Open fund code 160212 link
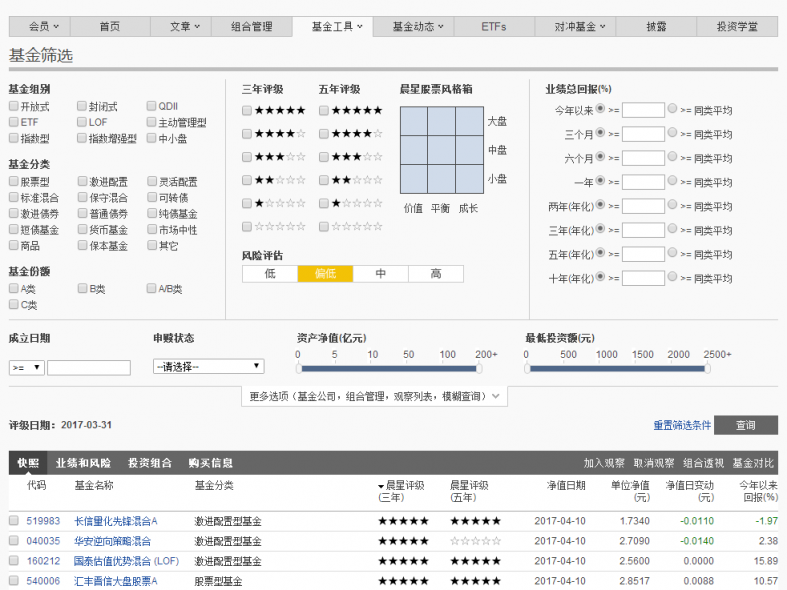The width and height of the screenshot is (787, 590). pyautogui.click(x=43, y=561)
